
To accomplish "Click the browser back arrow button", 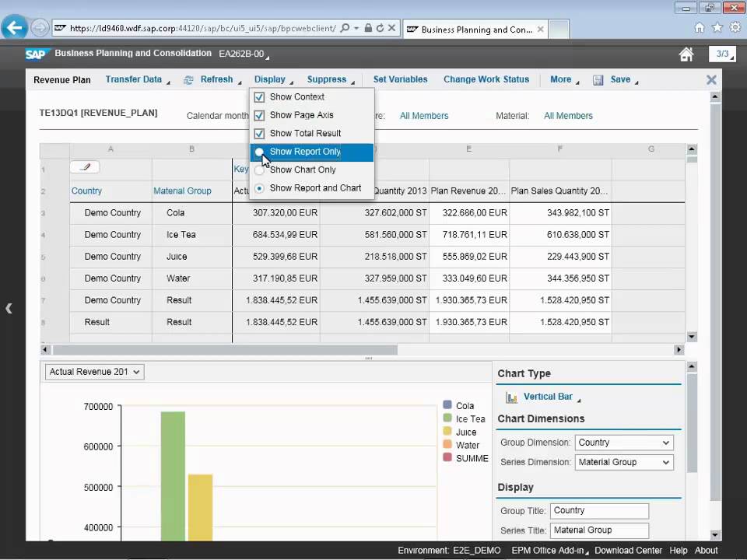I will (14, 28).
